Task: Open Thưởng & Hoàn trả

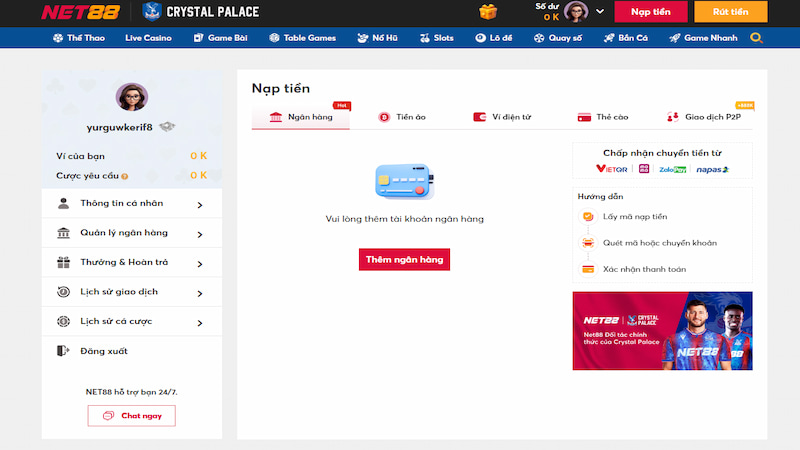Action: 132,262
